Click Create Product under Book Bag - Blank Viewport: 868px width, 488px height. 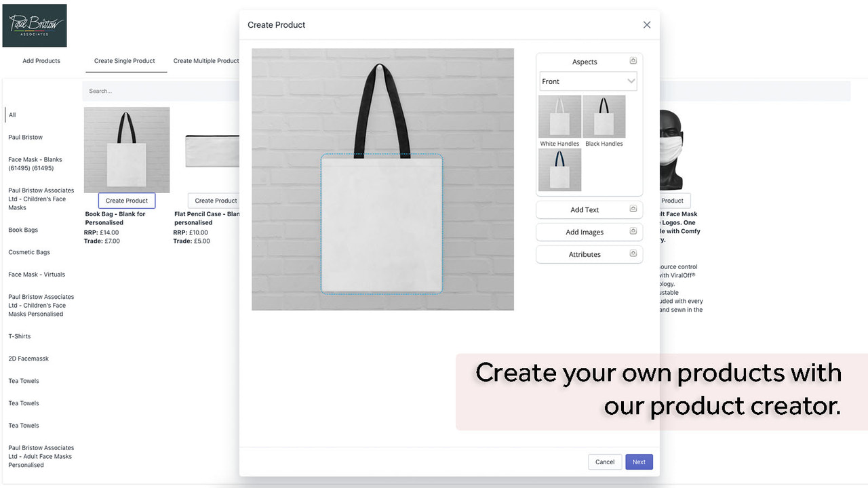126,200
